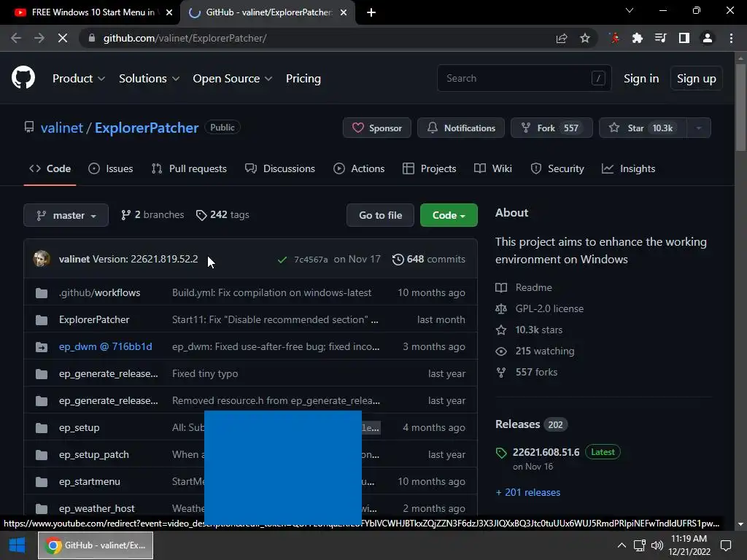This screenshot has height=560, width=747.
Task: Open the Chrome extensions puzzle icon
Action: point(637,38)
